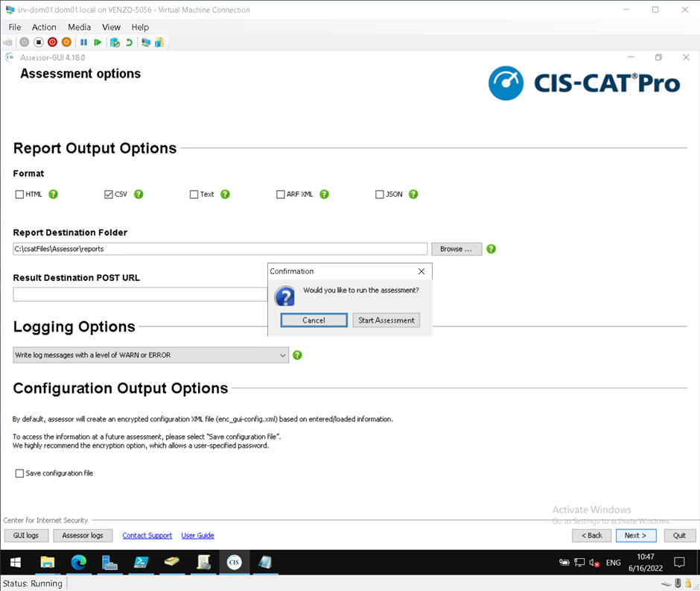Viewport: 700px width, 591px height.
Task: Click the red Shut Down icon
Action: tap(52, 42)
